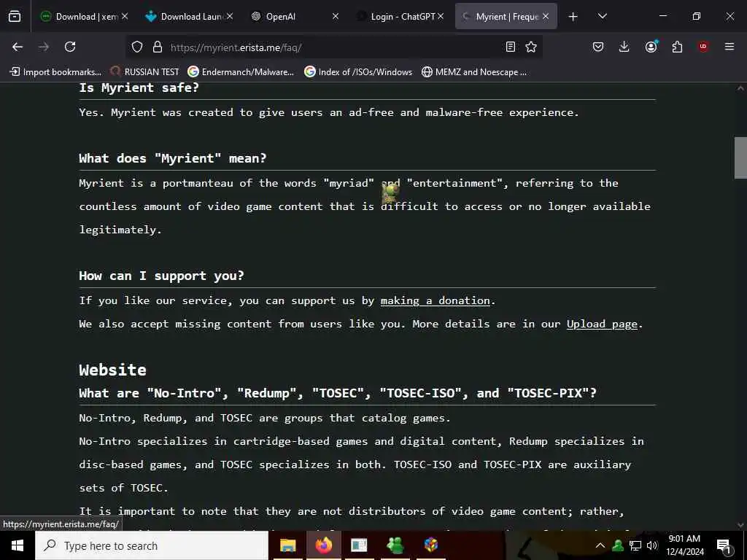The width and height of the screenshot is (747, 560).
Task: Open volume control tray icon
Action: click(651, 545)
